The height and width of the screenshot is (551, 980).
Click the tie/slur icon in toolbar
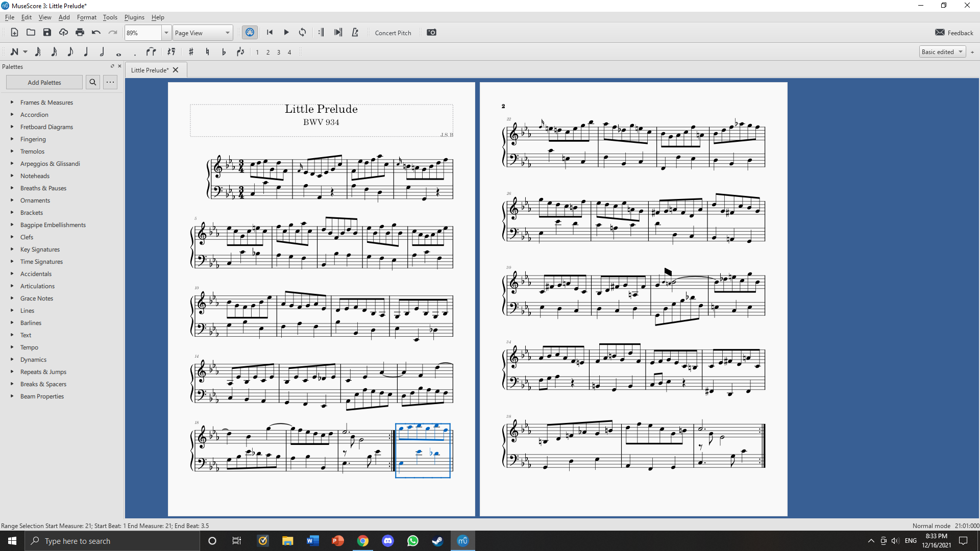152,52
